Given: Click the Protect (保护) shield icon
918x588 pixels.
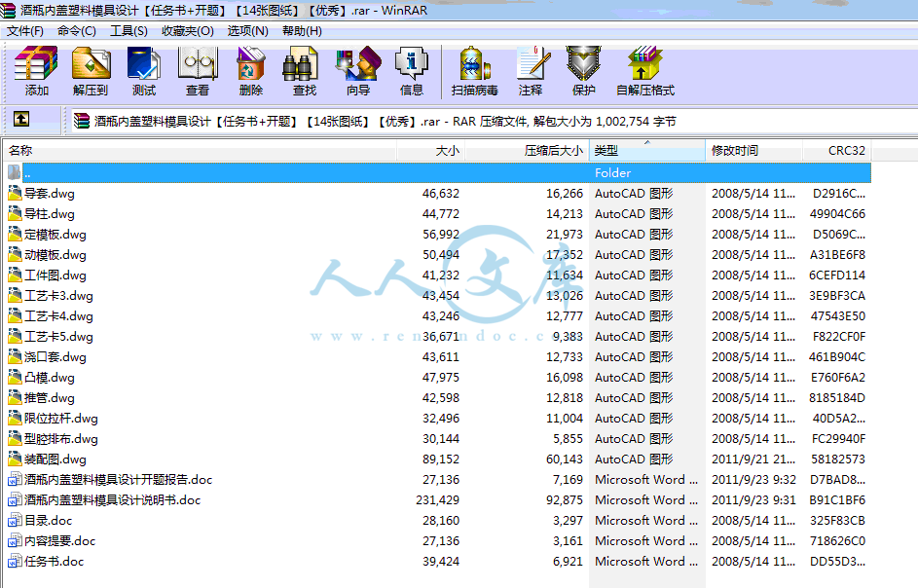Looking at the screenshot, I should click(x=584, y=63).
